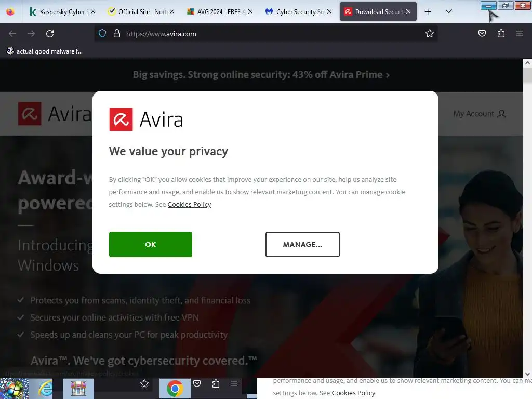Click the Avira logo in page header
The height and width of the screenshot is (399, 532).
[x=54, y=114]
